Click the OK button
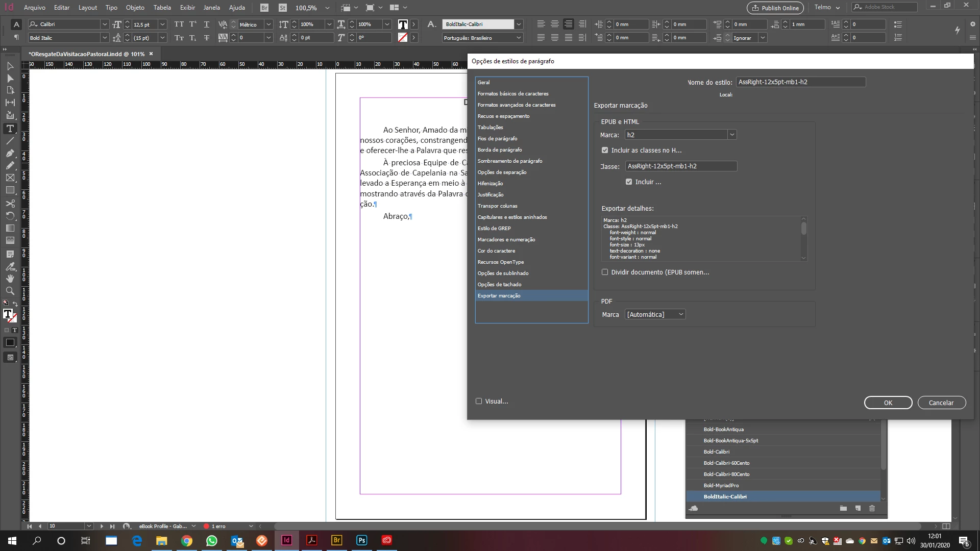The height and width of the screenshot is (551, 980). [x=888, y=403]
